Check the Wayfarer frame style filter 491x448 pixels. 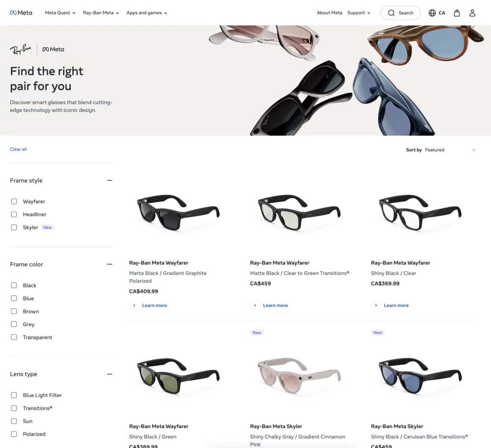pos(14,201)
